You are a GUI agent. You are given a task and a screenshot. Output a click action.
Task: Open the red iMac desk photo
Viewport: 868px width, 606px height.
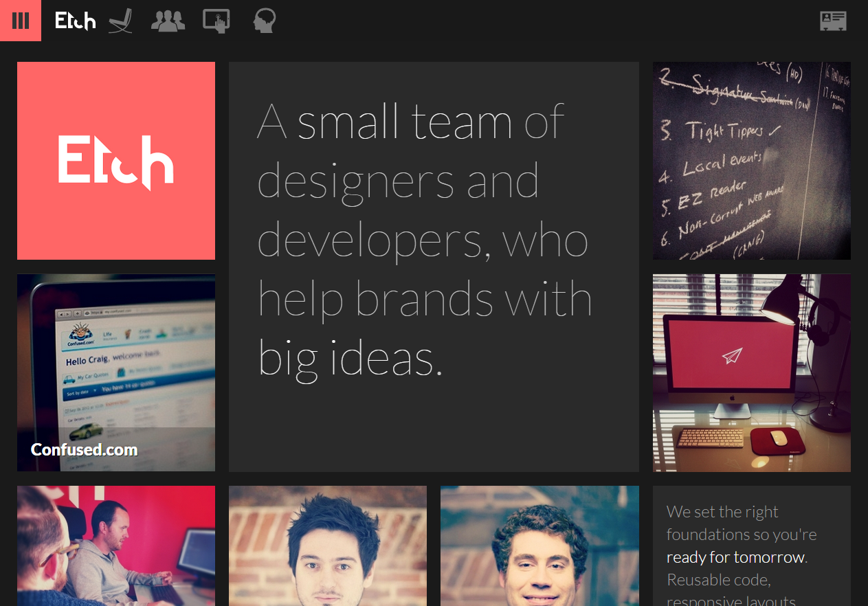click(752, 372)
